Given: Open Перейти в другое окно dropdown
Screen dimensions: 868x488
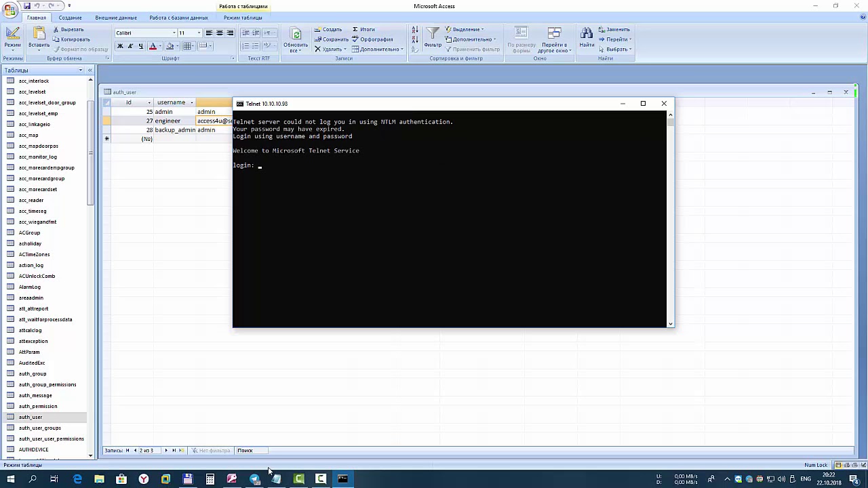Looking at the screenshot, I should [555, 41].
